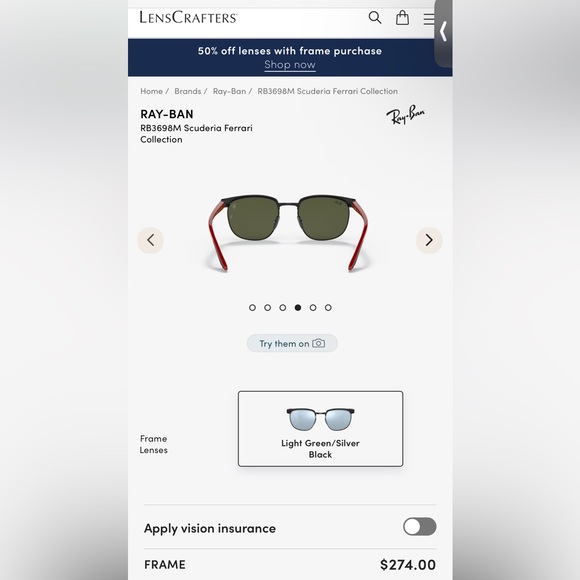Screen dimensions: 580x580
Task: Click the LensCrafters logo
Action: [x=188, y=17]
